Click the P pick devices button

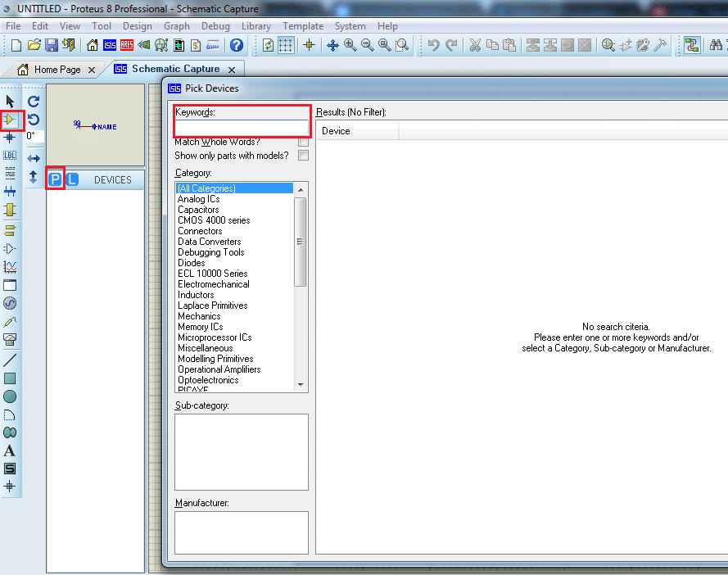(x=55, y=179)
